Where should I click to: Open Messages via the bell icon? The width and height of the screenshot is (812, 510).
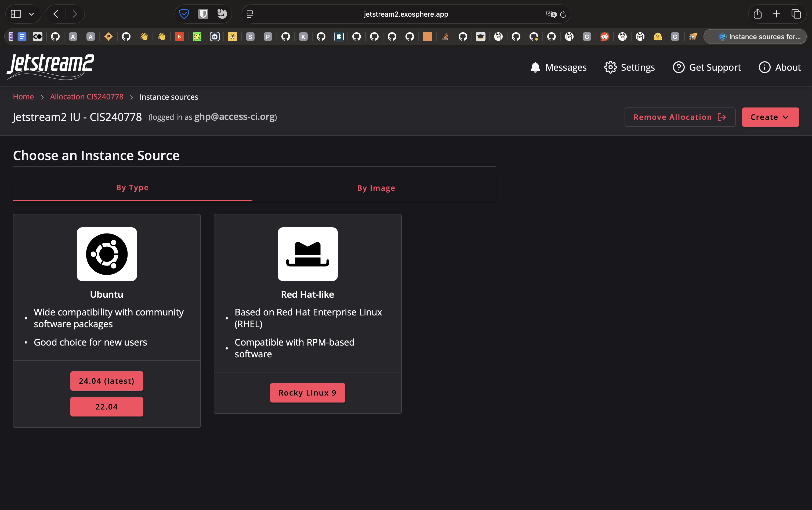tap(535, 67)
